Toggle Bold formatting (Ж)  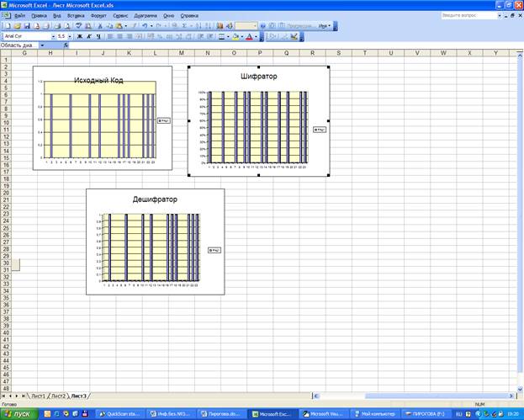79,36
